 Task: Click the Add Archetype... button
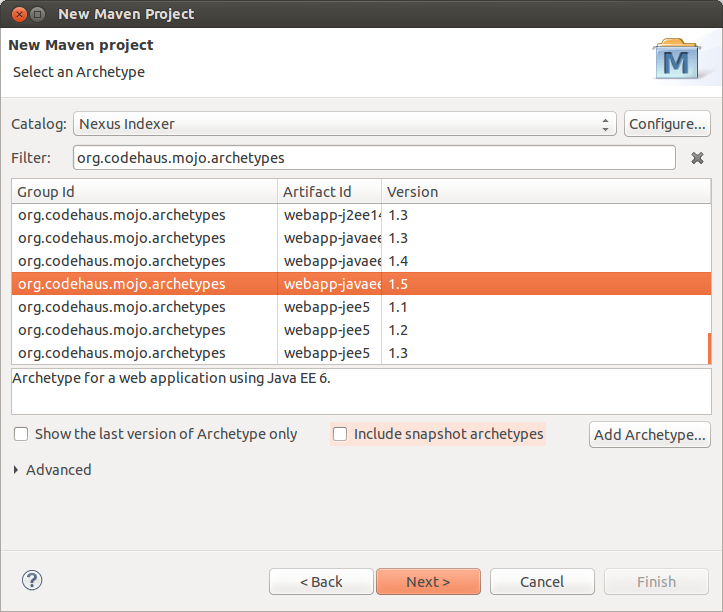point(649,434)
